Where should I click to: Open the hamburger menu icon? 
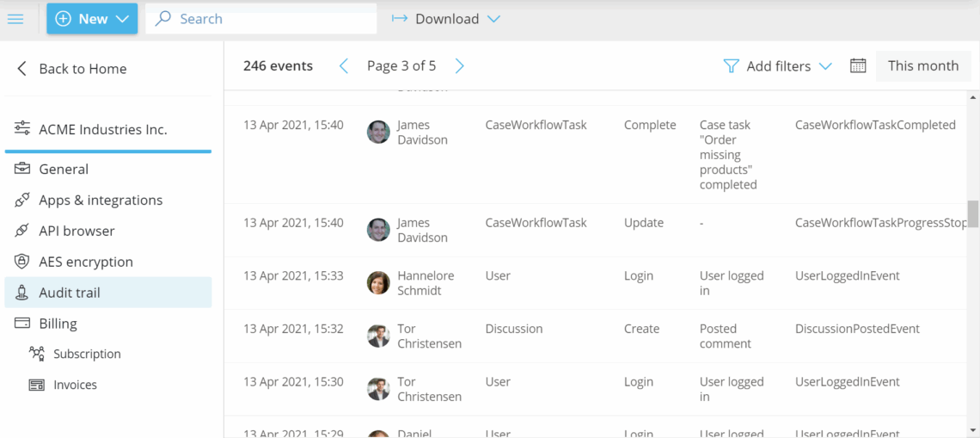(15, 19)
